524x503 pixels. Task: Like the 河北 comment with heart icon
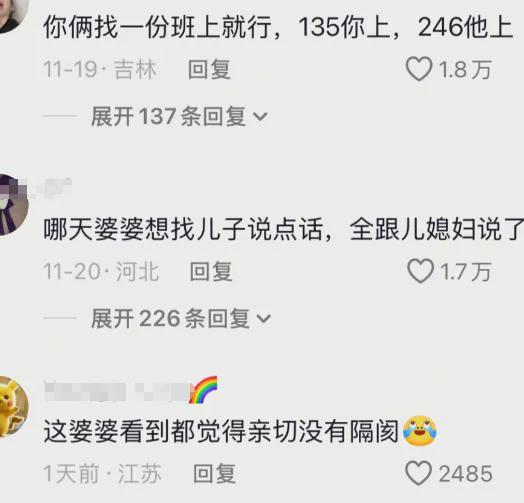[x=420, y=271]
